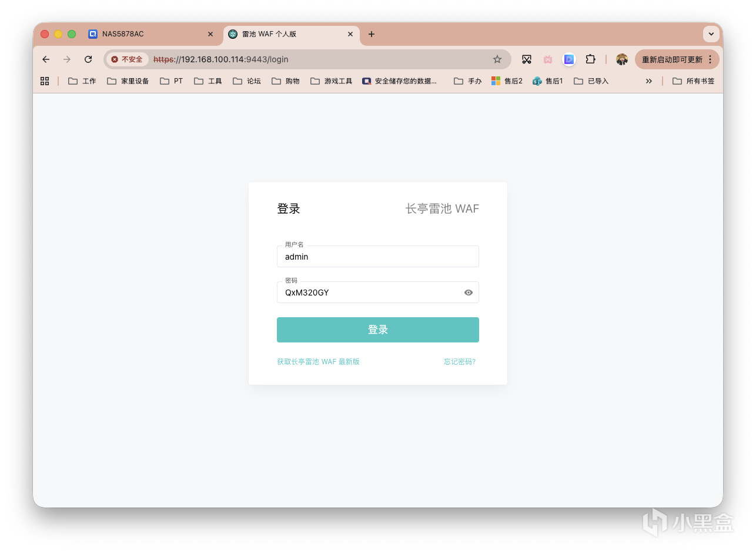Focus the 密码 input field
The image size is (756, 551).
378,293
